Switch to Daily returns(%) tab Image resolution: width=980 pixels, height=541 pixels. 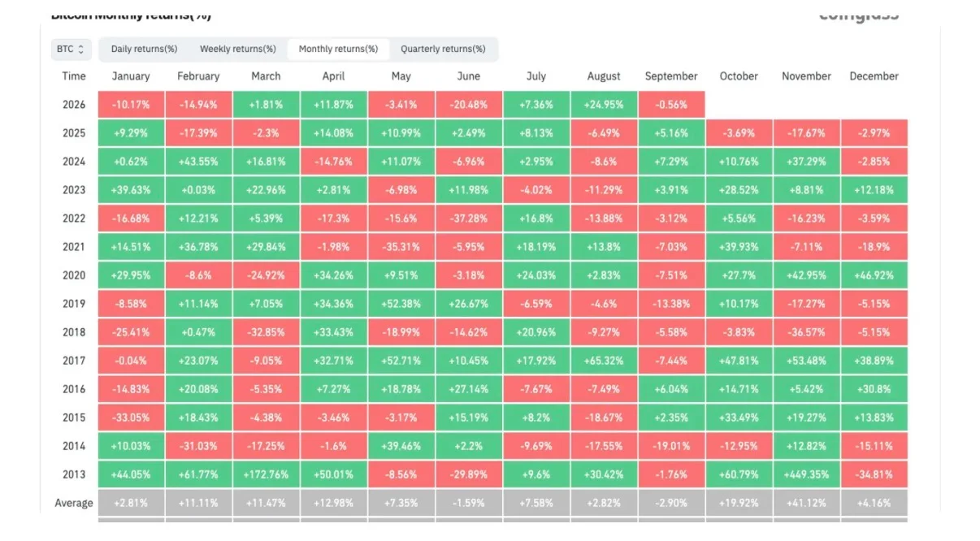coord(144,50)
